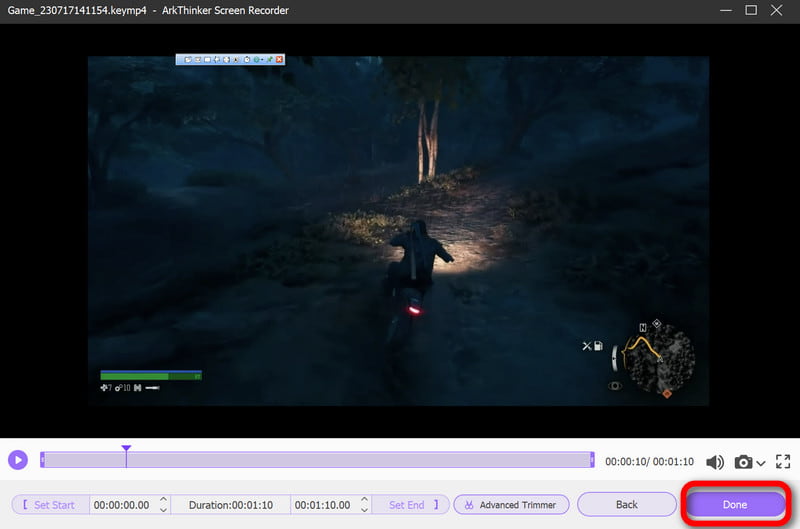Open the snapshot options dropdown arrow

tap(761, 463)
